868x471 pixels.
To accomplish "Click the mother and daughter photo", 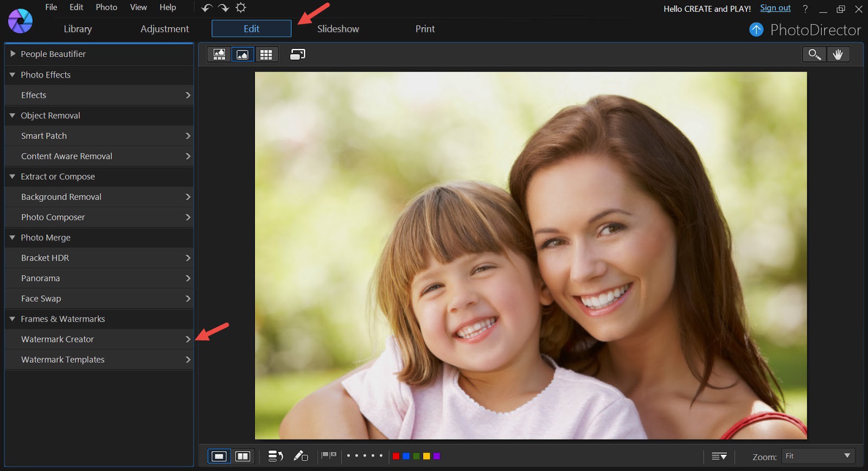I will coord(531,256).
